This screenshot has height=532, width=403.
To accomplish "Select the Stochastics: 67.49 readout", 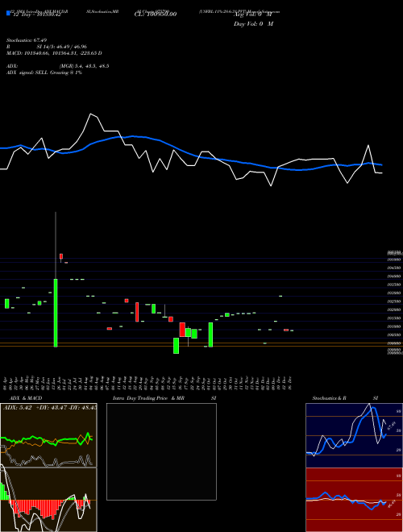I will click(26, 40).
